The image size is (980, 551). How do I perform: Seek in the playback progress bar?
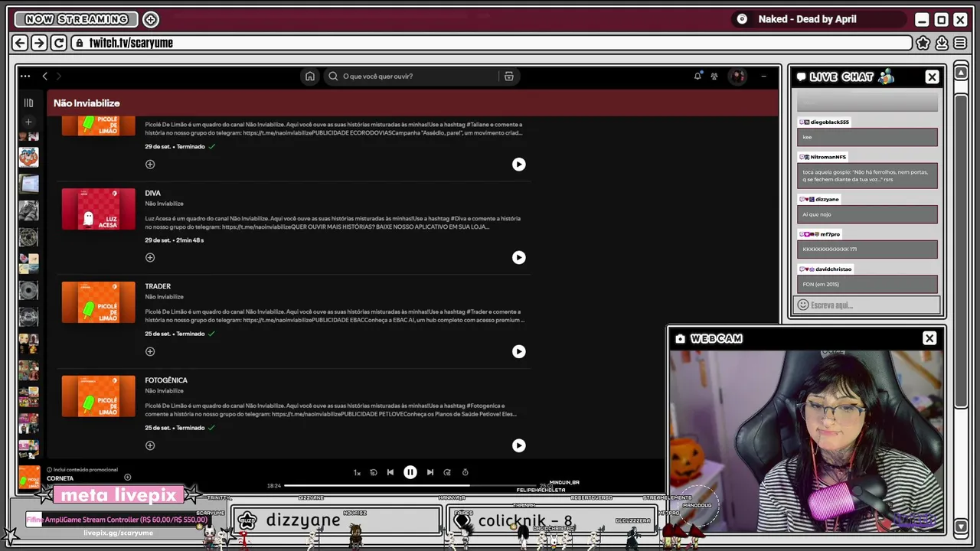(410, 485)
